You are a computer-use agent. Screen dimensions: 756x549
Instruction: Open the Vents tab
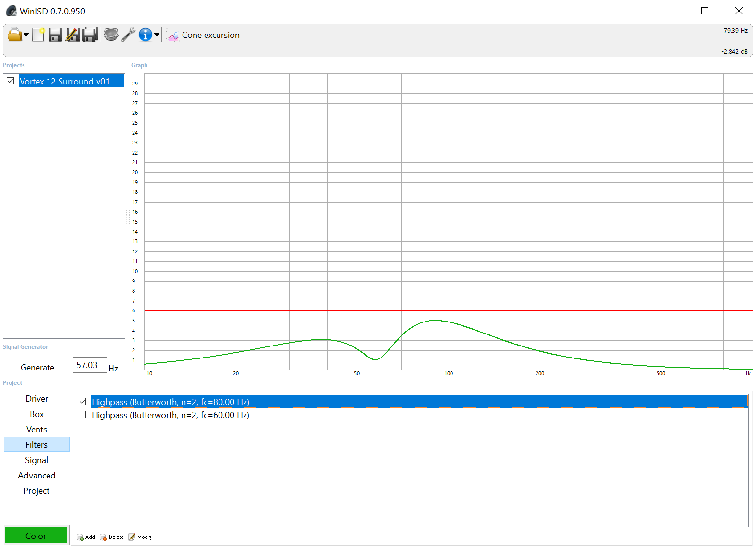[37, 430]
